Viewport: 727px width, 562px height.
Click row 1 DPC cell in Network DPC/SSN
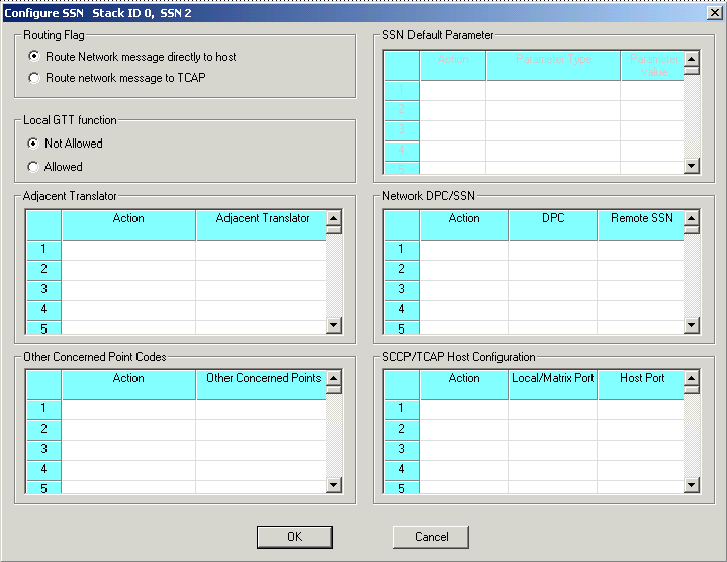553,249
